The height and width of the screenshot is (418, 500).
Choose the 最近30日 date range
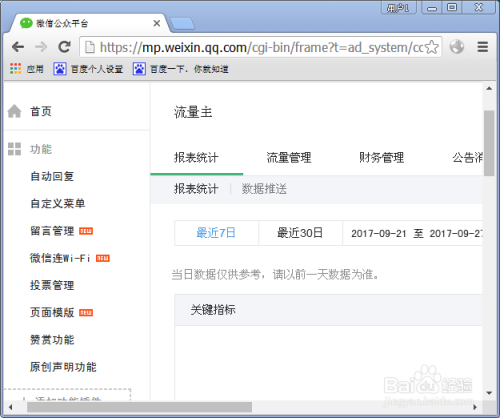(x=300, y=233)
